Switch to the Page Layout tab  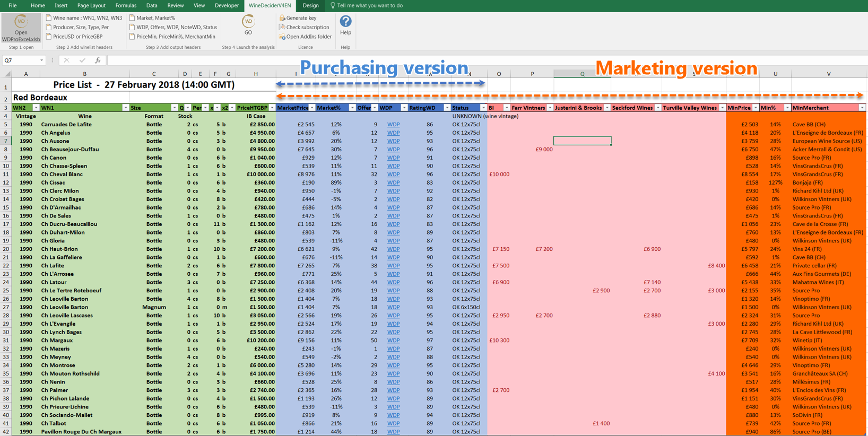pos(91,5)
